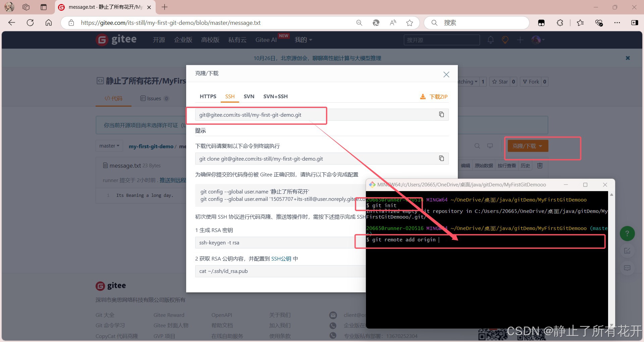Click the search icon near 克隆/下载 button
The width and height of the screenshot is (644, 342).
point(477,146)
